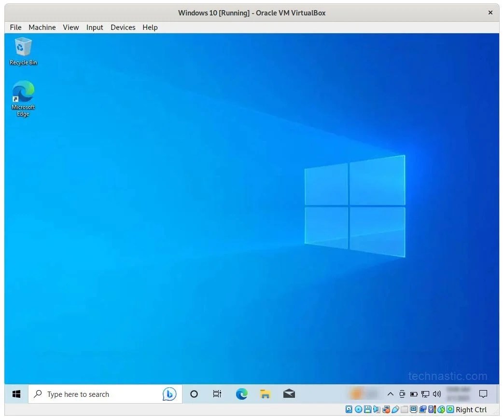Click the video recording status indicator
Screen dimensions: 504x420
(x=423, y=409)
